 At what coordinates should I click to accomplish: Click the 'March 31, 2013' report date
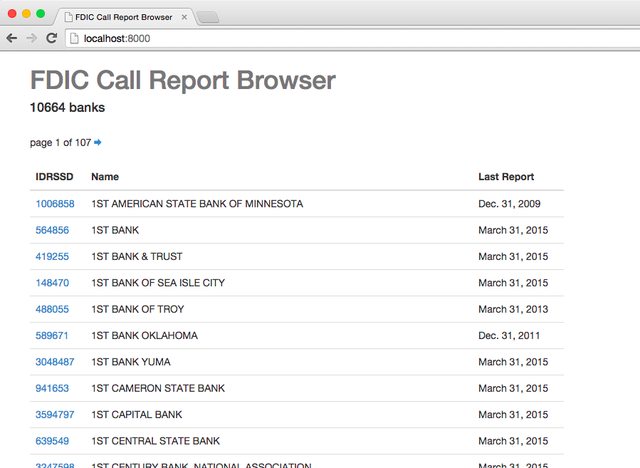[513, 309]
